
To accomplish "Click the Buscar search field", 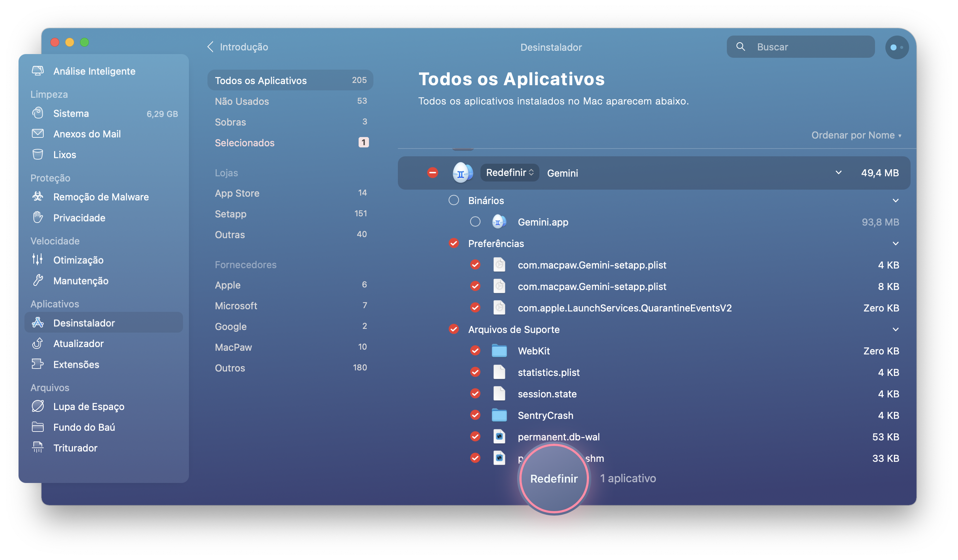I will 800,47.
